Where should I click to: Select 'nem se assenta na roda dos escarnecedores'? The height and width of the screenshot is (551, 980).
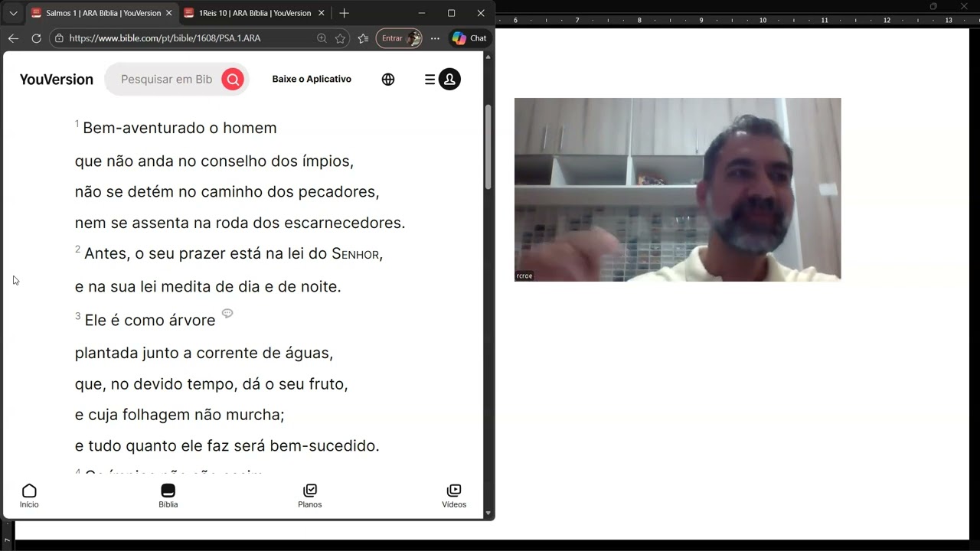point(240,223)
